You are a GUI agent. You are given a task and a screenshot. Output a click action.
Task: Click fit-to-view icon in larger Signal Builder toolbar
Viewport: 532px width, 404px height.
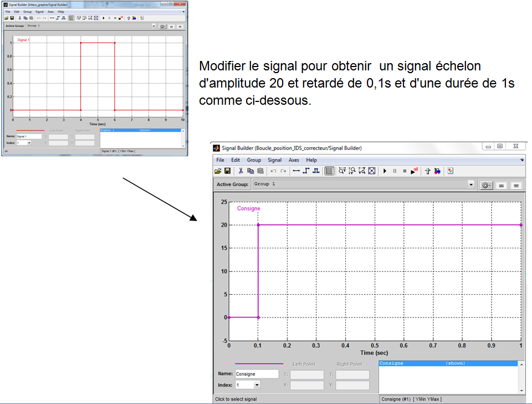click(372, 171)
